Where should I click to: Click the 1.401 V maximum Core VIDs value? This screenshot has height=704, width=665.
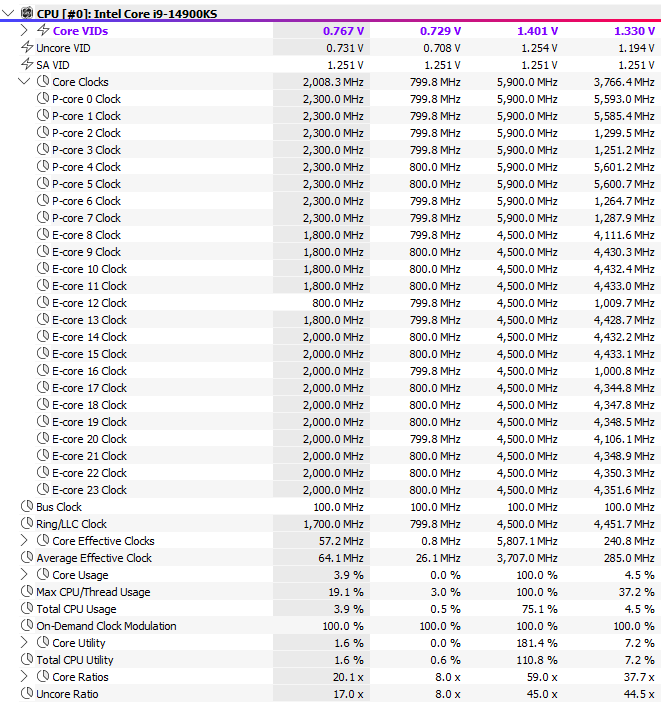pos(537,31)
